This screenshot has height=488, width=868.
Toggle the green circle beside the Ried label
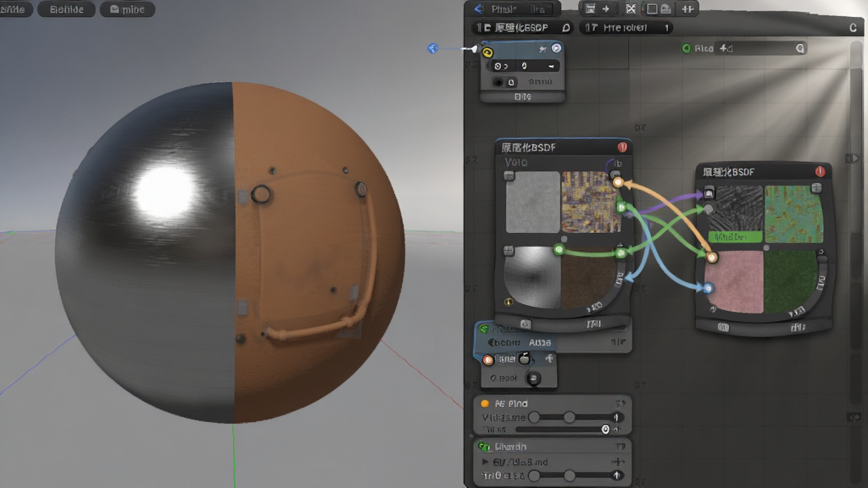(x=687, y=48)
